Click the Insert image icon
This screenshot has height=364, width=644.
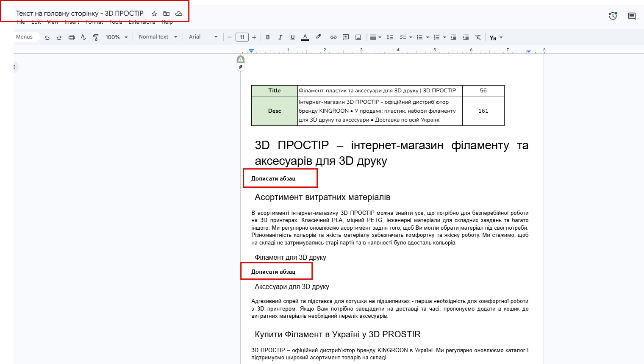click(x=358, y=37)
